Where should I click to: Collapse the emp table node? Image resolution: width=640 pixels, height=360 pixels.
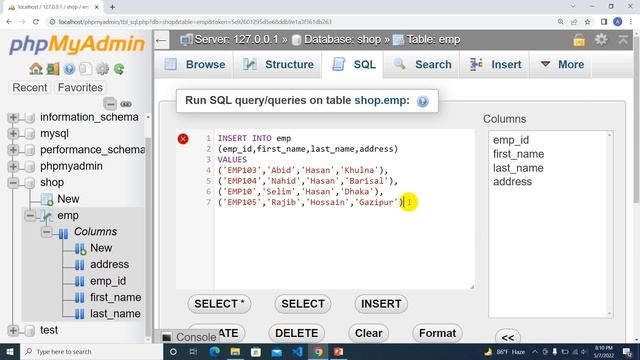coord(30,216)
